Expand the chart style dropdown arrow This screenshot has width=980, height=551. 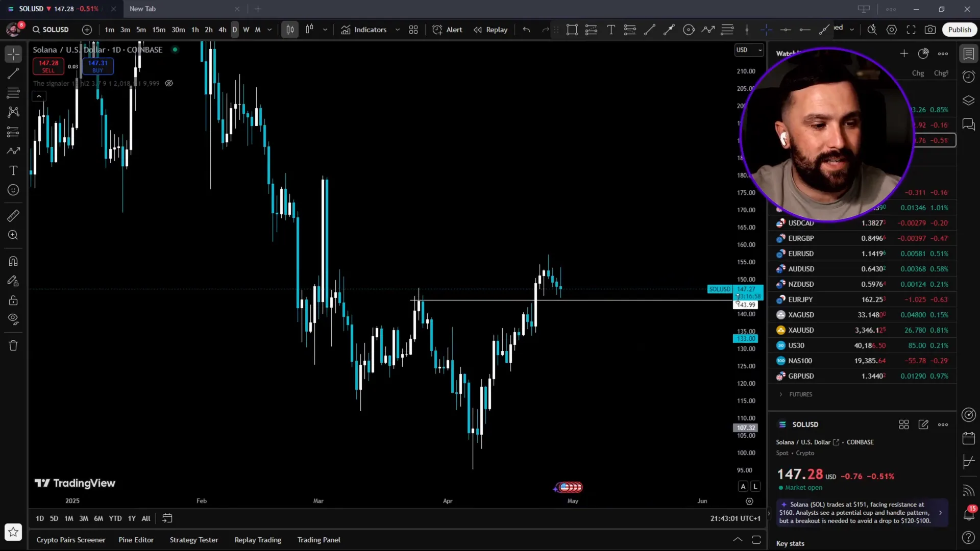(x=325, y=30)
